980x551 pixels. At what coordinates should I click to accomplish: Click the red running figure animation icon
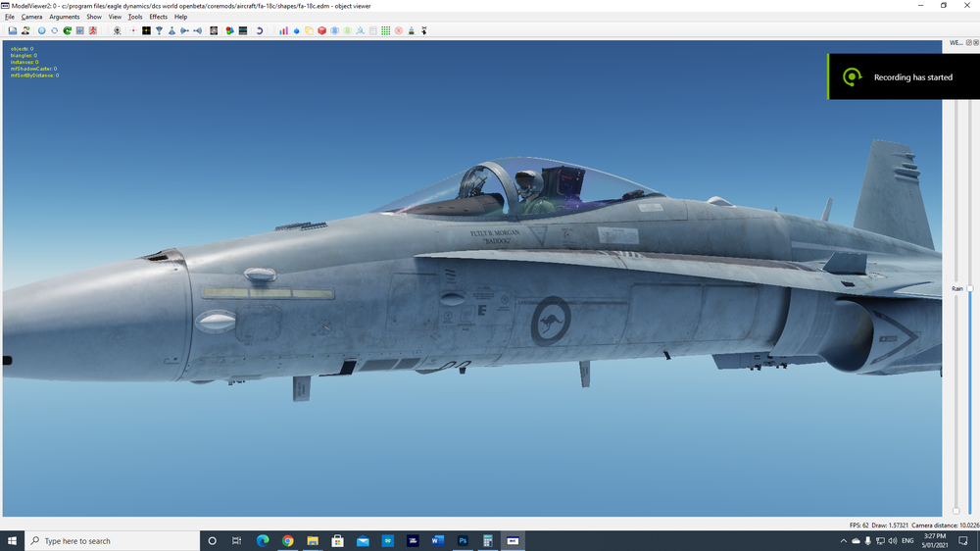click(x=93, y=30)
